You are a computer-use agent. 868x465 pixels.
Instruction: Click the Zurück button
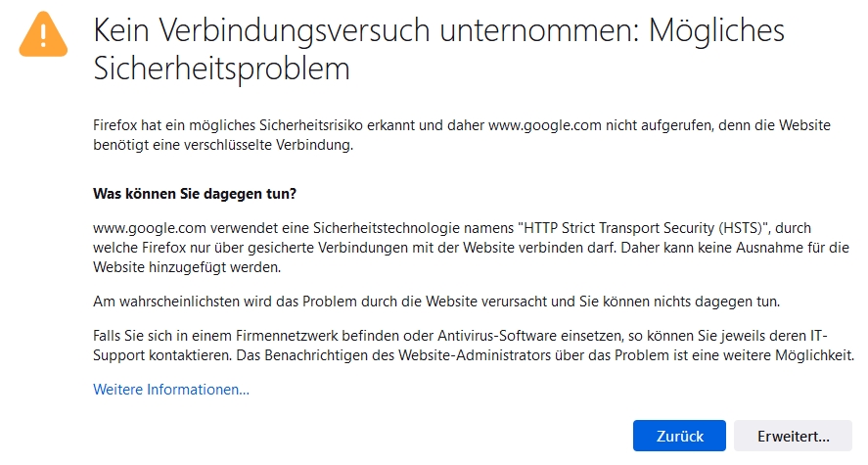[679, 435]
